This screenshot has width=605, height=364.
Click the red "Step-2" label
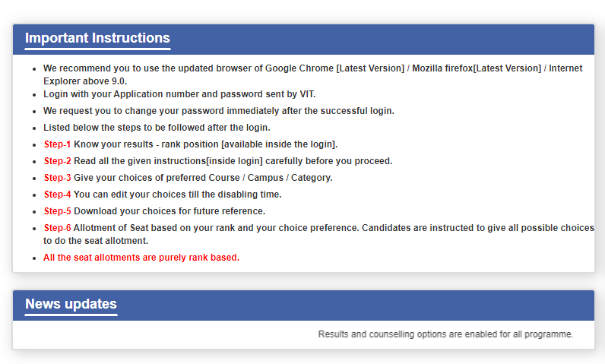(x=57, y=161)
